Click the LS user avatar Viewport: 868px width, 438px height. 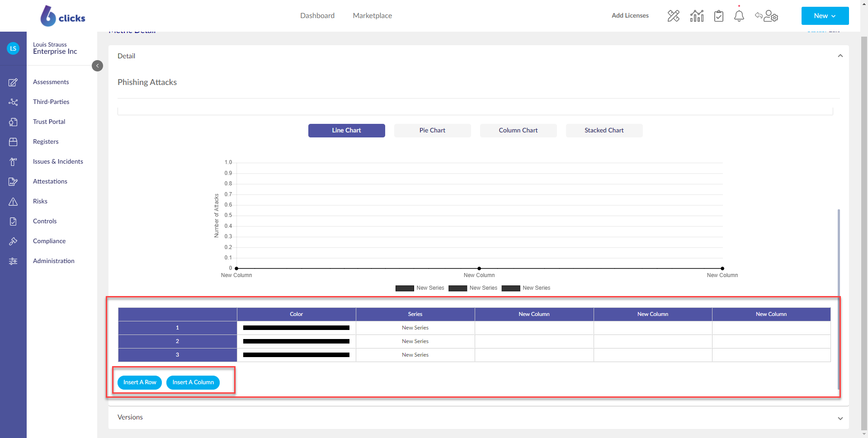pos(13,48)
